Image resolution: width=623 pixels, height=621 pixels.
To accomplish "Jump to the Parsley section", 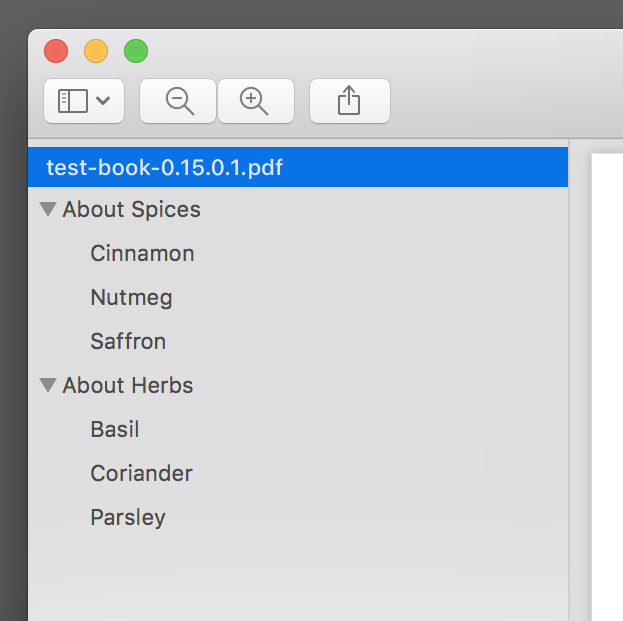I will (x=128, y=518).
